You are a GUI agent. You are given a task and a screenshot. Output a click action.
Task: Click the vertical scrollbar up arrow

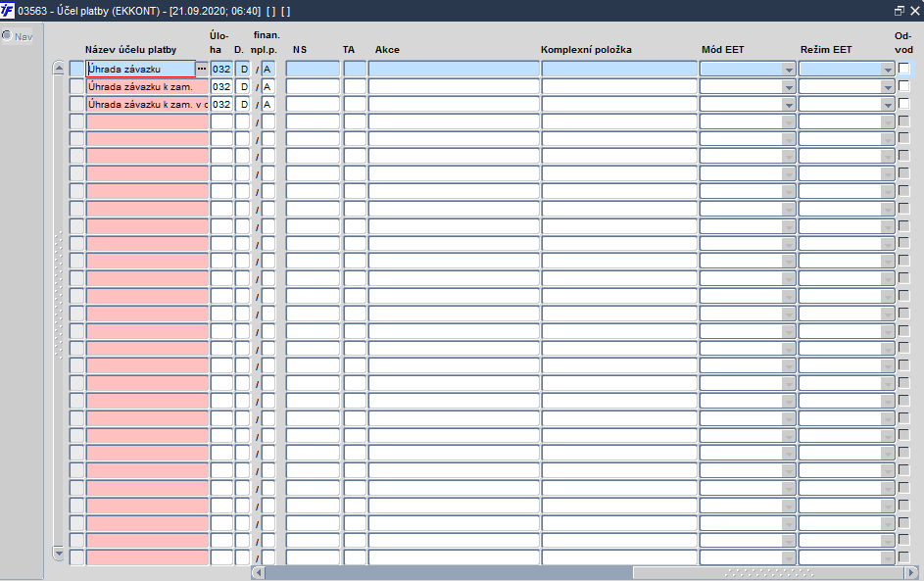point(59,68)
